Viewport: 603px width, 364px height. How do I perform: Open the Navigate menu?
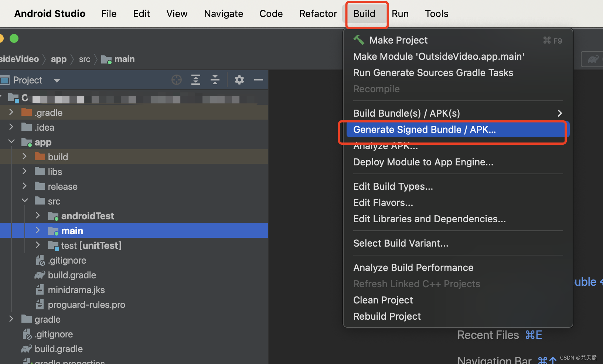[x=224, y=14]
